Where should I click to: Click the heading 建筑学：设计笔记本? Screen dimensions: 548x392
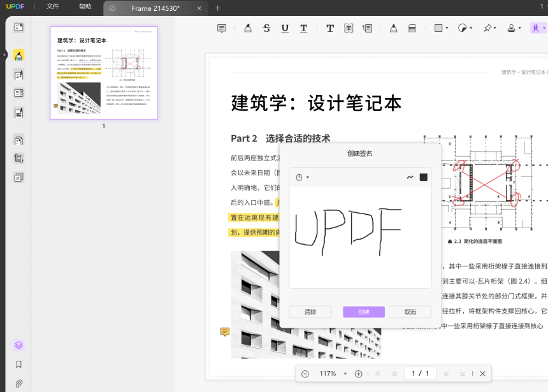316,103
